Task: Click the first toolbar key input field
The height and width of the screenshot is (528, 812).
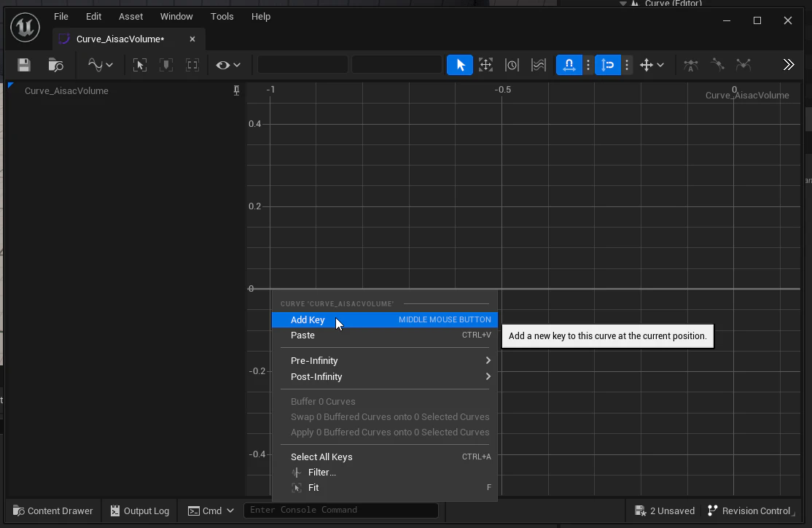Action: (x=303, y=65)
